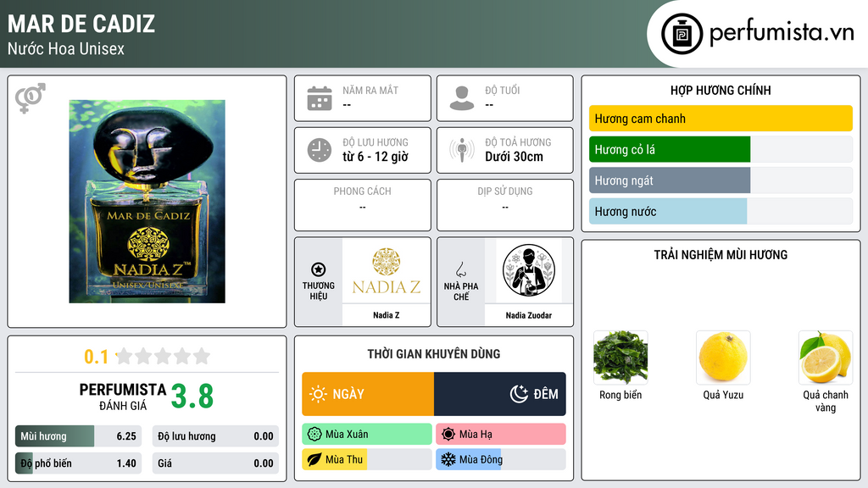Click the Giá 0.00 score bar
The height and width of the screenshot is (488, 868).
coord(215,463)
